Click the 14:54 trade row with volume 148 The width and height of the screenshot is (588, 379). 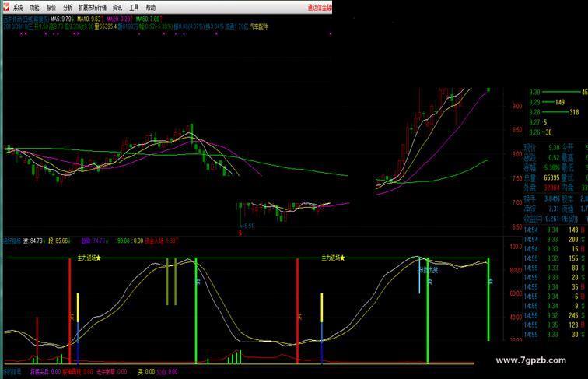coord(555,230)
